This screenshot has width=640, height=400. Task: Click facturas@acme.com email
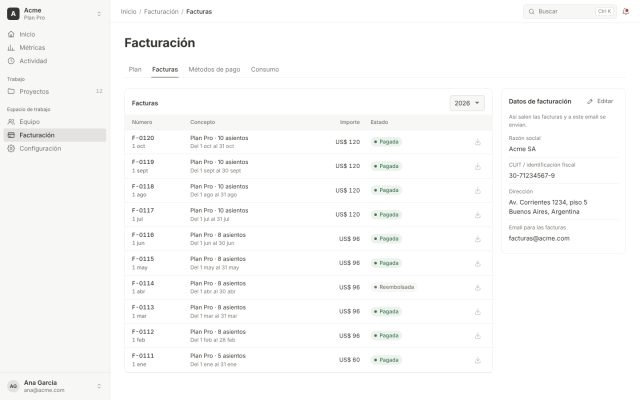(x=539, y=238)
